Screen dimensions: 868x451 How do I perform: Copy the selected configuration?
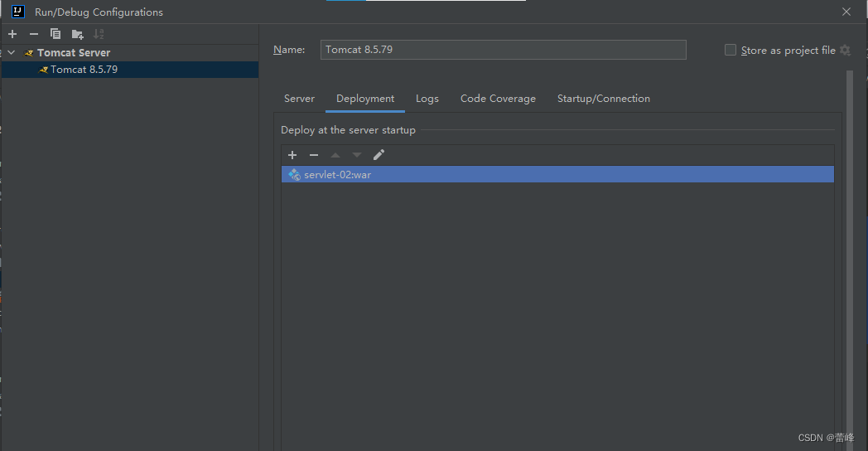coord(55,34)
